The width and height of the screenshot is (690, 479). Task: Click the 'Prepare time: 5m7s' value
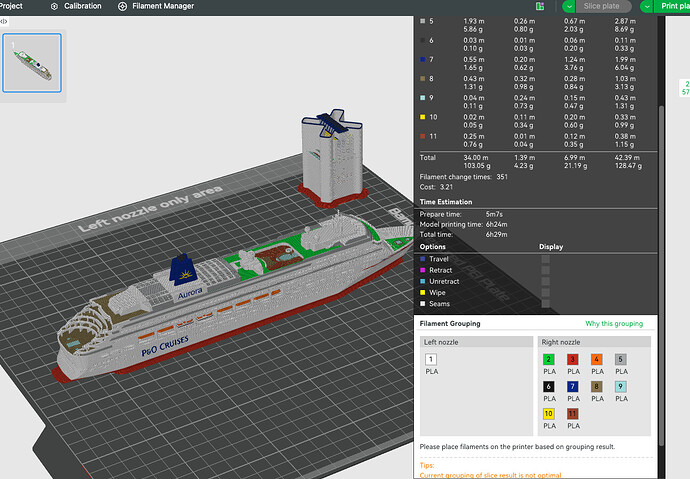pos(494,214)
